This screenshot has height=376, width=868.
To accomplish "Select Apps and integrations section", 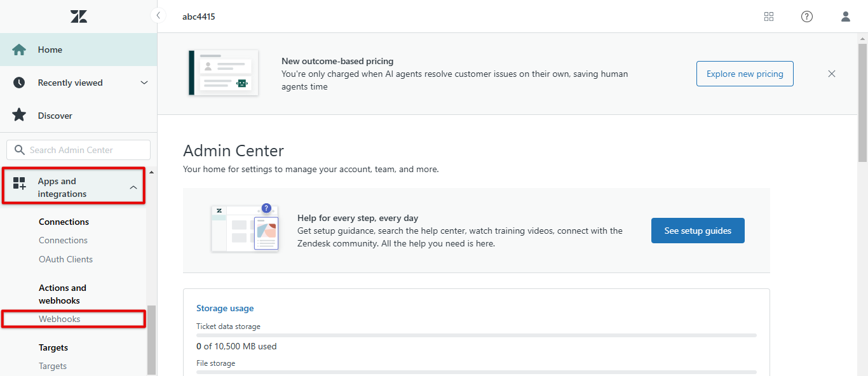I will (x=74, y=186).
